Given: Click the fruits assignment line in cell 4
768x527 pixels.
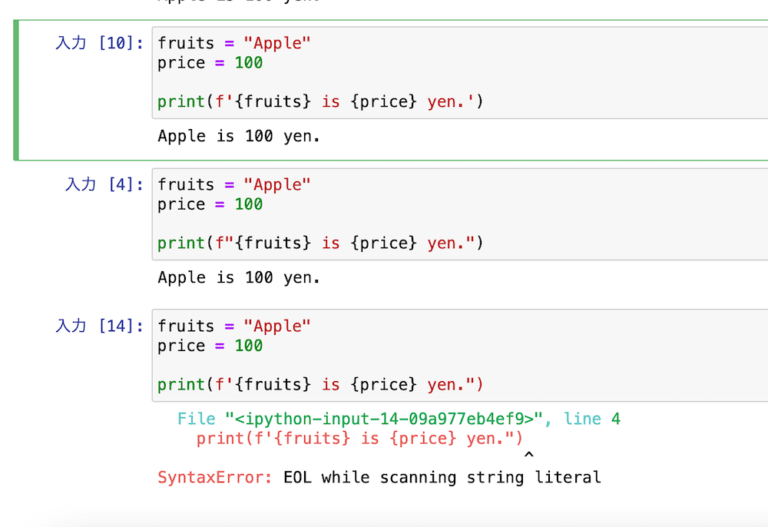Looking at the screenshot, I should (x=235, y=184).
